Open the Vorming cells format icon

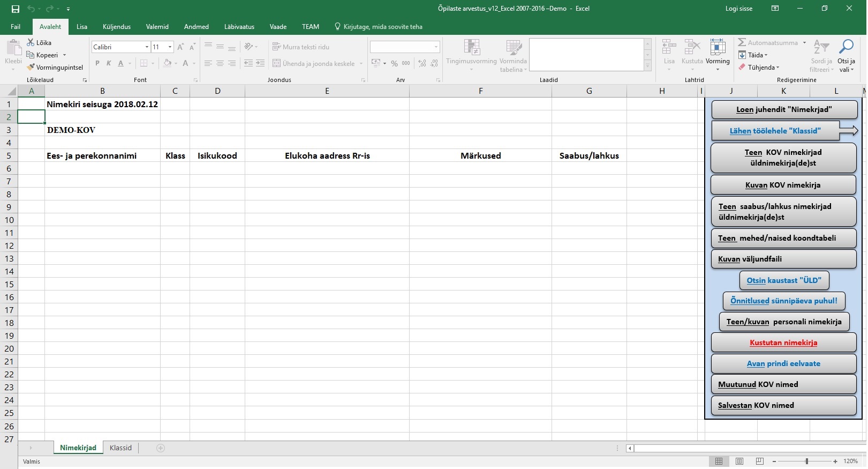718,48
